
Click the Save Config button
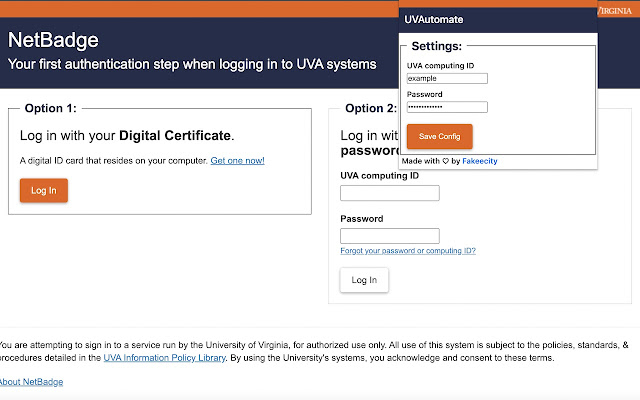tap(440, 136)
